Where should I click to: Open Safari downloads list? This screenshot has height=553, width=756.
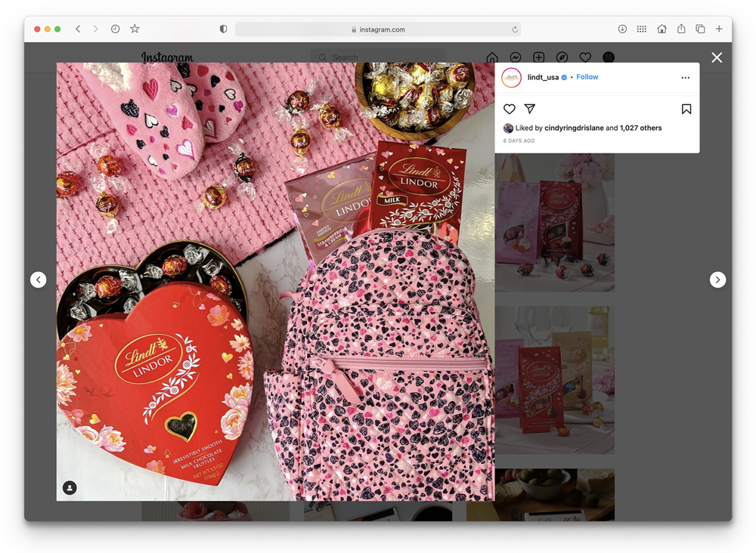click(622, 29)
